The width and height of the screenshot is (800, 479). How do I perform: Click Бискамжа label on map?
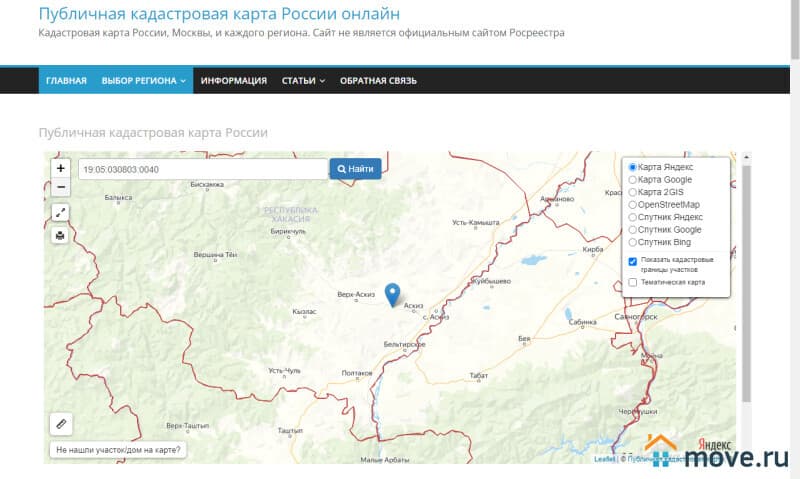[207, 184]
